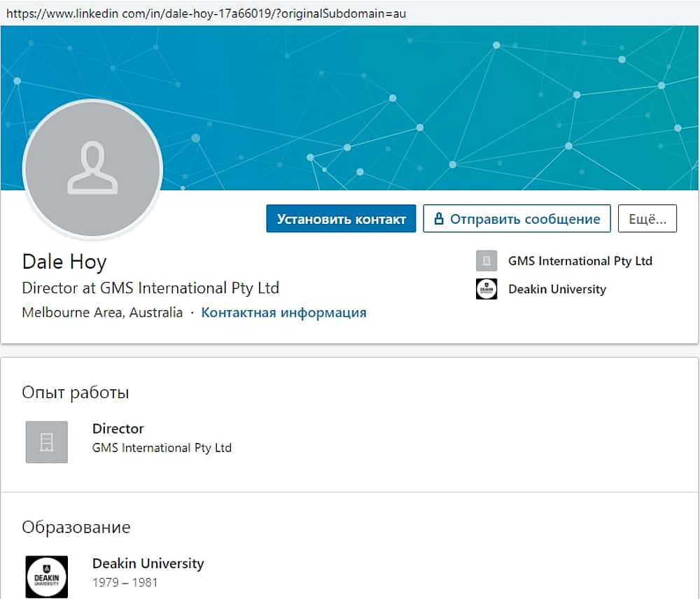The width and height of the screenshot is (700, 599).
Task: Open the Deakin University link in the header
Action: coord(557,289)
